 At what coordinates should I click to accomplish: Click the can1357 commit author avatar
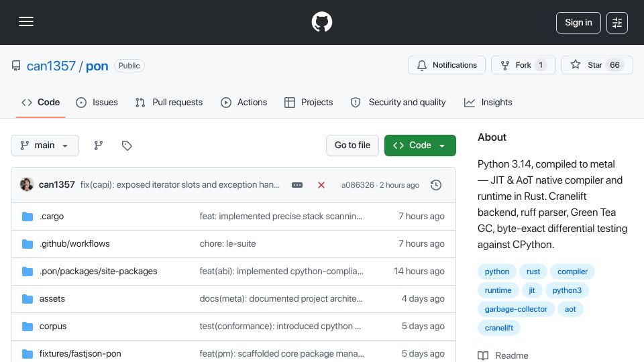tap(27, 184)
